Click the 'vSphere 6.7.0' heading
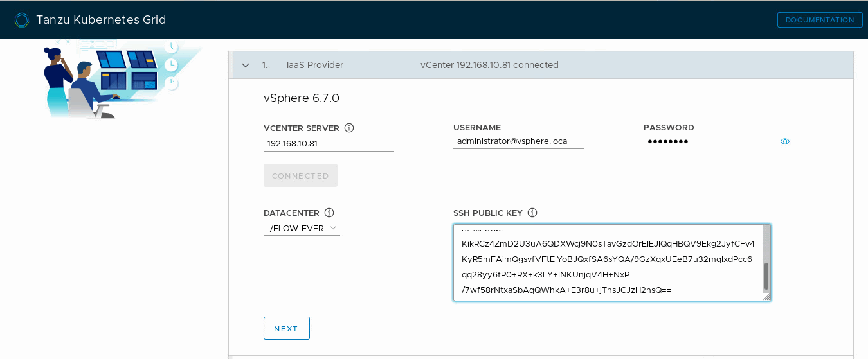 302,98
